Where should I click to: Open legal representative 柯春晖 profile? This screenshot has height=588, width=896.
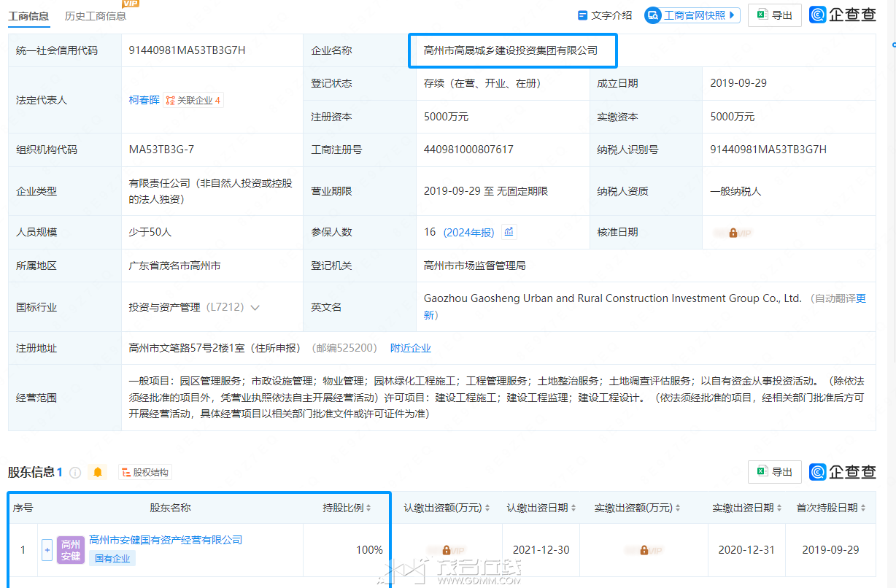[x=144, y=100]
